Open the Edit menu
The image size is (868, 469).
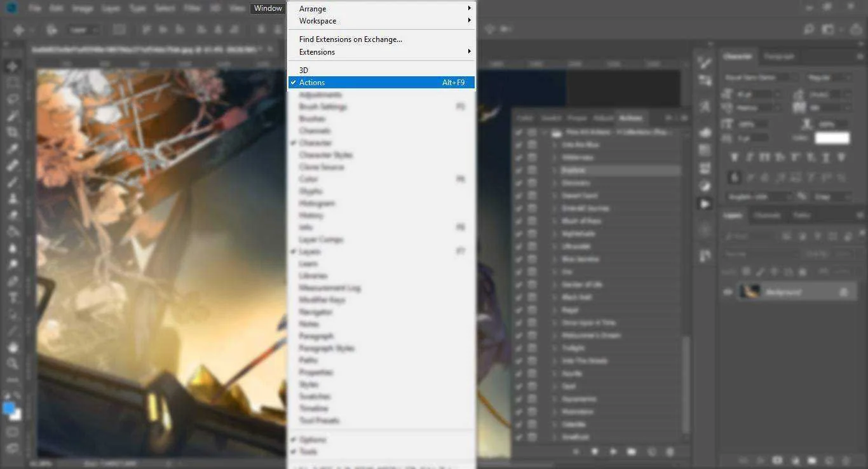pyautogui.click(x=56, y=9)
